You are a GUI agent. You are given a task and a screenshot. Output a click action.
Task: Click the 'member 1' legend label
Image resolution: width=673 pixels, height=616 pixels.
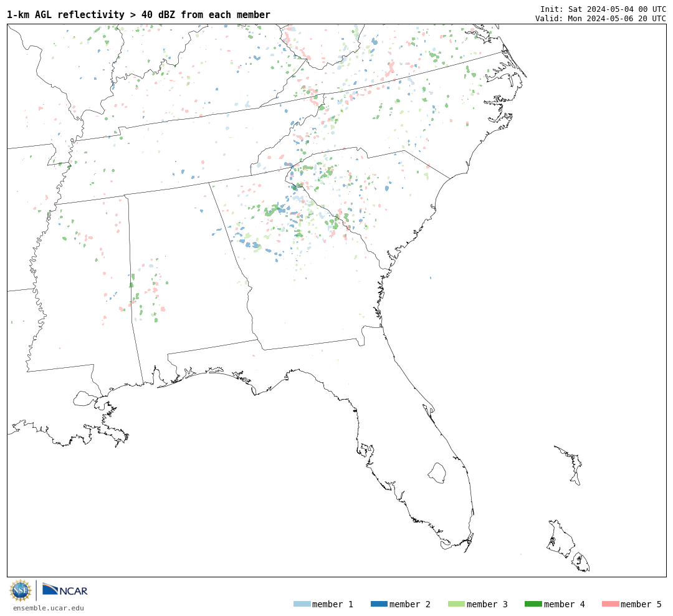click(333, 604)
